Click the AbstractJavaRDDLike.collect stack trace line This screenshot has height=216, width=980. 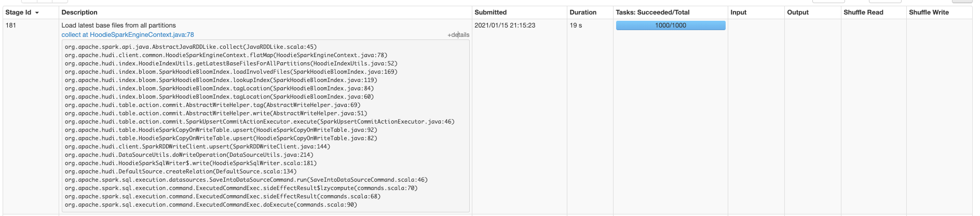(190, 47)
